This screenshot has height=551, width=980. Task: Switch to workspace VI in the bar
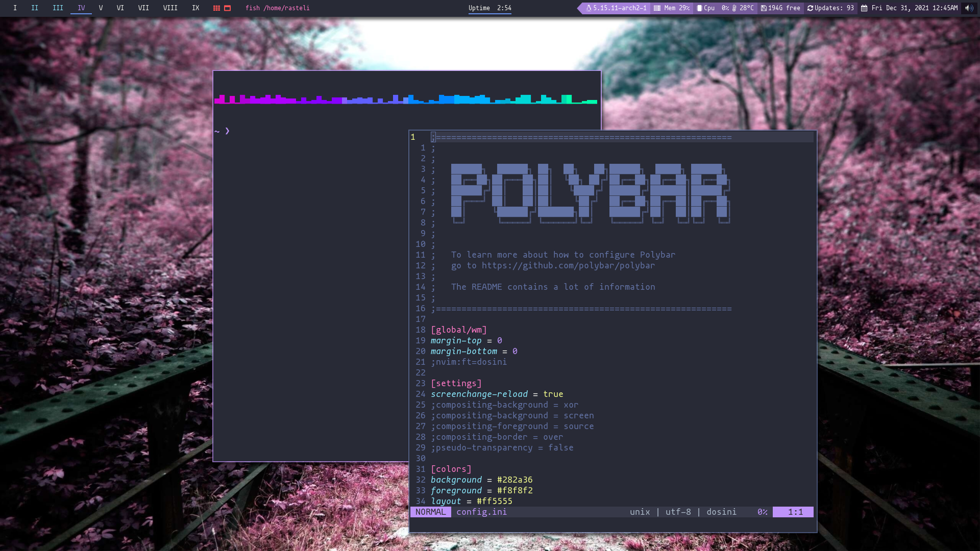[120, 8]
